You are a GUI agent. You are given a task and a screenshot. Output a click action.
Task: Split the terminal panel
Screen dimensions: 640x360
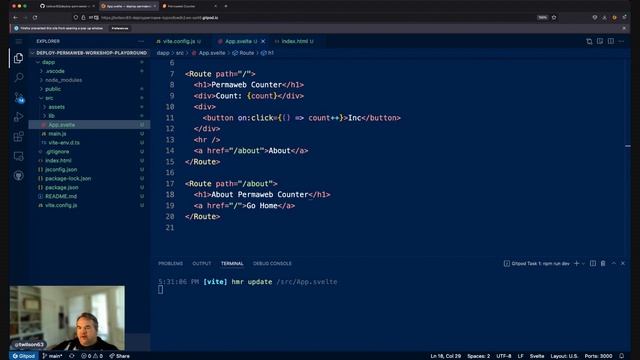tap(593, 264)
